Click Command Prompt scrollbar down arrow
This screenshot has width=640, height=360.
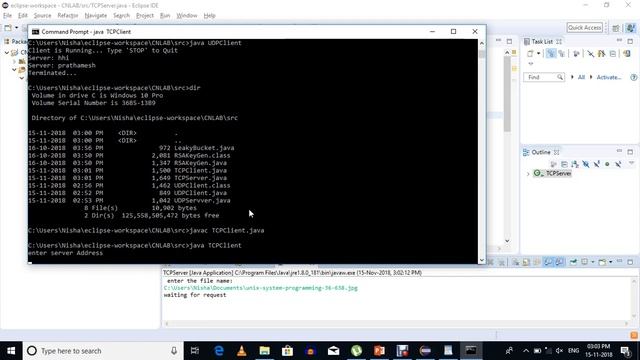click(482, 260)
